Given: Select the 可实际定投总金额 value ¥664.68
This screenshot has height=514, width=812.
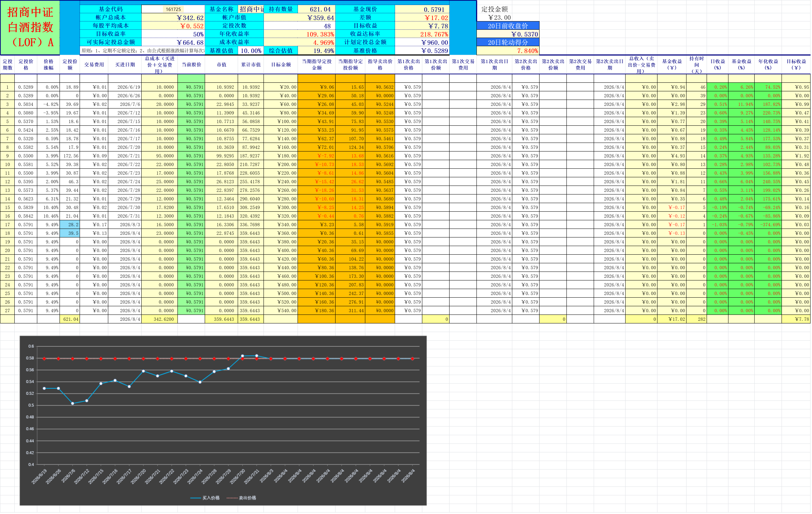Looking at the screenshot, I should 173,42.
